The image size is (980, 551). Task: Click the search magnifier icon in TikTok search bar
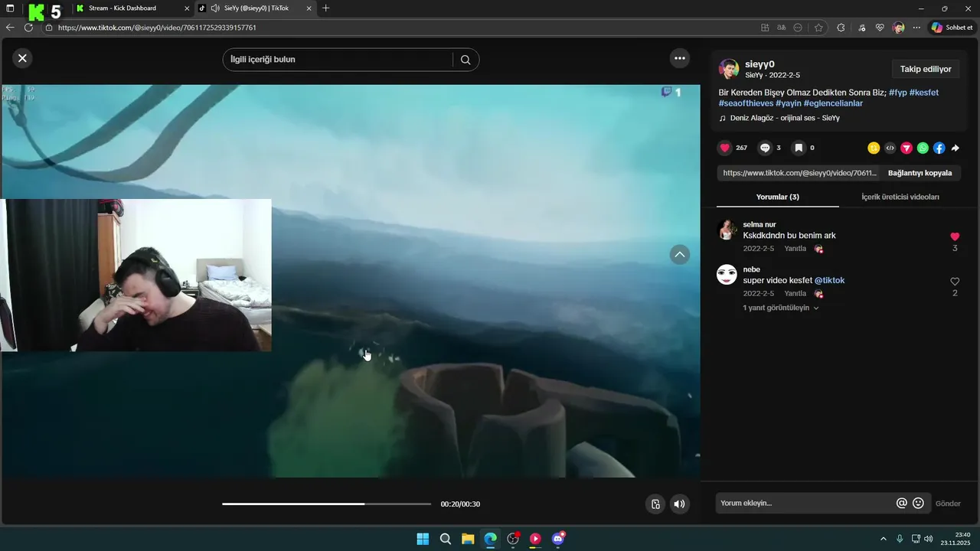(x=465, y=60)
